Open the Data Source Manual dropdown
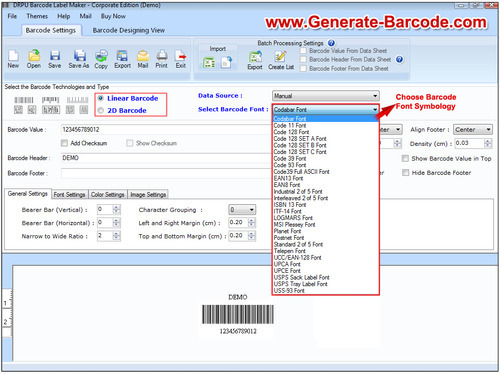Screen dimensions: 500x374 point(326,96)
